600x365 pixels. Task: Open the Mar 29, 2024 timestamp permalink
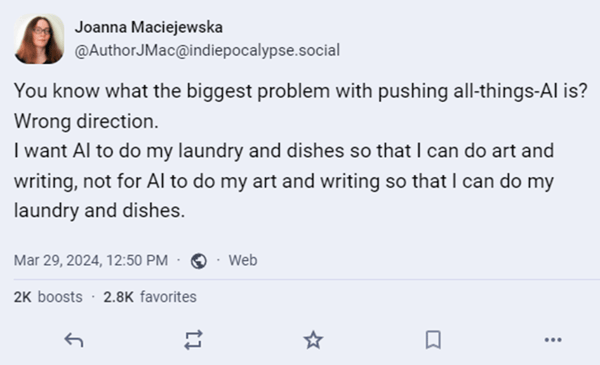coord(91,261)
